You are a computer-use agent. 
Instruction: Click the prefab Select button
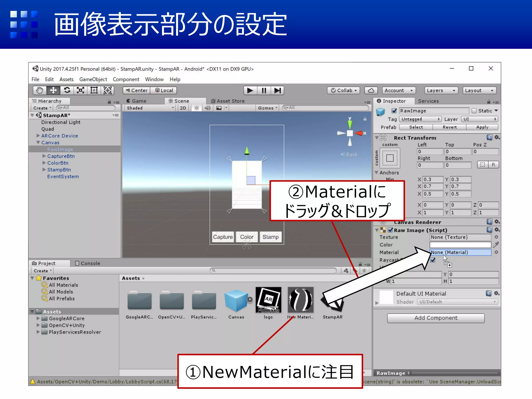click(x=416, y=127)
